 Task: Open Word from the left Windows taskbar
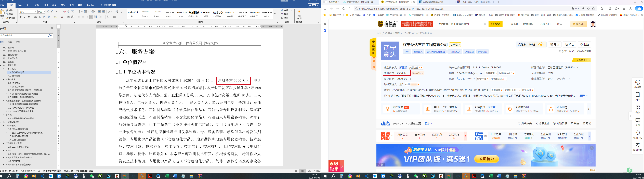[x=175, y=176]
